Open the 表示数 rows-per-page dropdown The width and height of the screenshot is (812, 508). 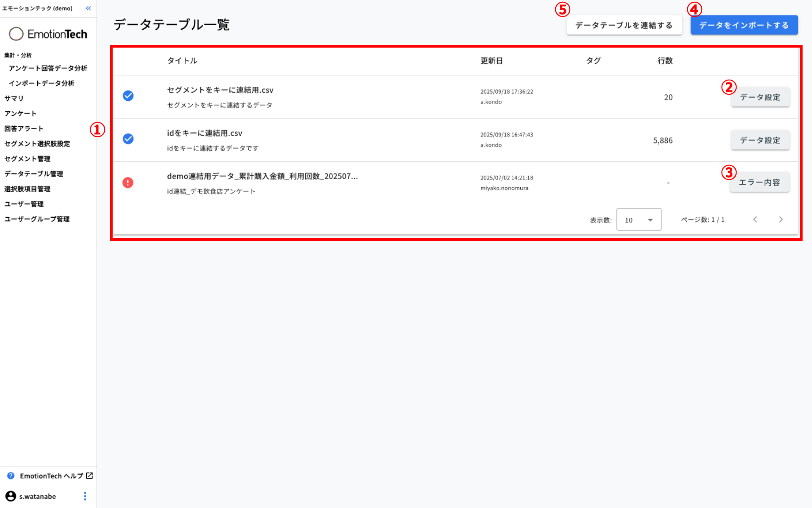coord(639,220)
